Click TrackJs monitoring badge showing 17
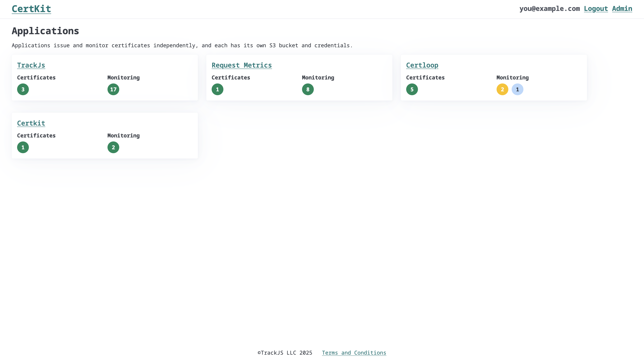644x362 pixels. pyautogui.click(x=113, y=89)
